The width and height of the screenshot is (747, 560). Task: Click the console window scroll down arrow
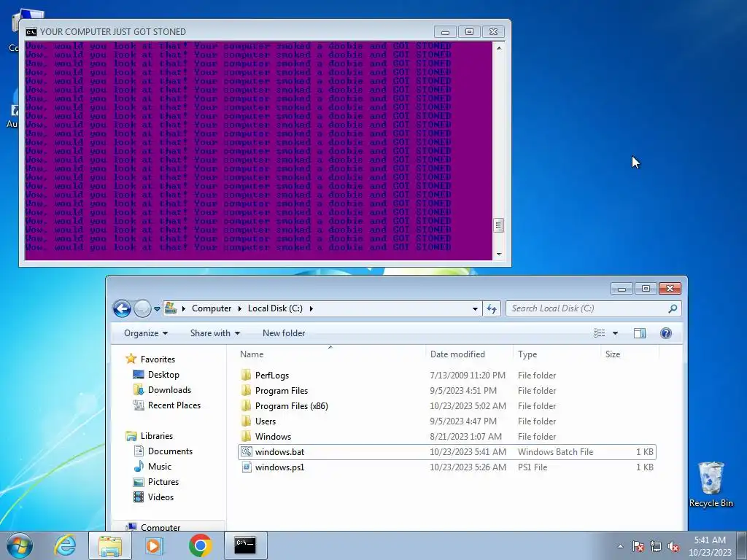tap(499, 254)
